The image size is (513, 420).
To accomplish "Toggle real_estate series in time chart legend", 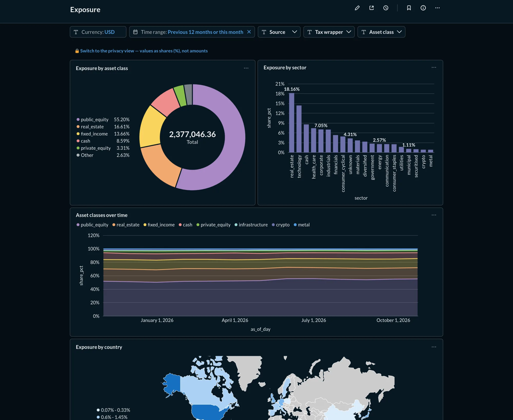I will tap(126, 225).
